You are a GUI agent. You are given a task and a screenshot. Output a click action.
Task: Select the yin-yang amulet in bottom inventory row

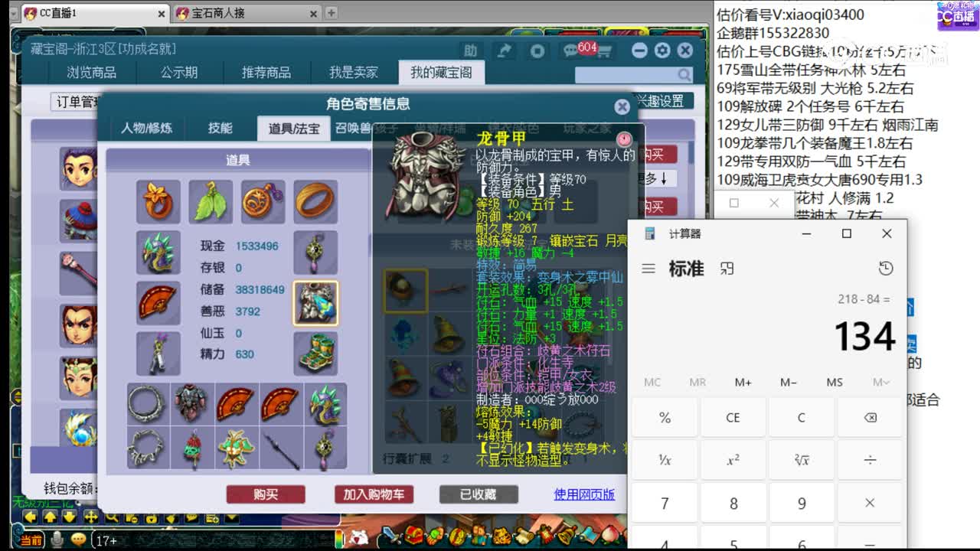[324, 448]
